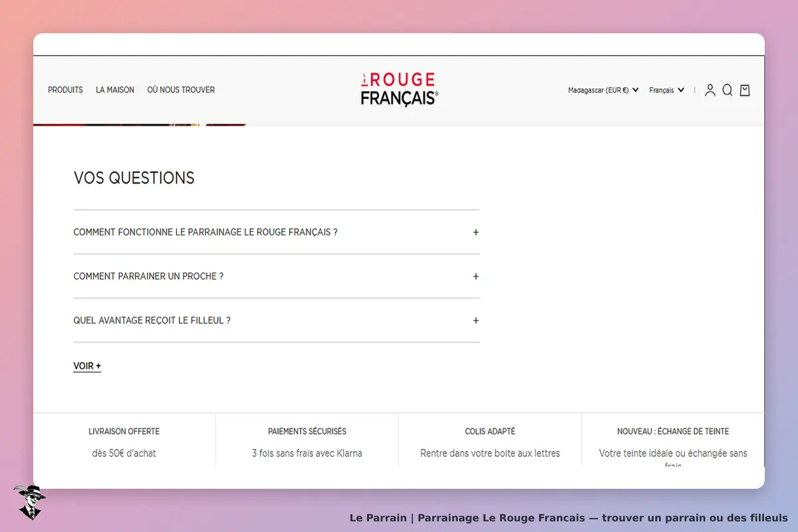798x532 pixels.
Task: Click the Le Parrain caption text
Action: [569, 517]
